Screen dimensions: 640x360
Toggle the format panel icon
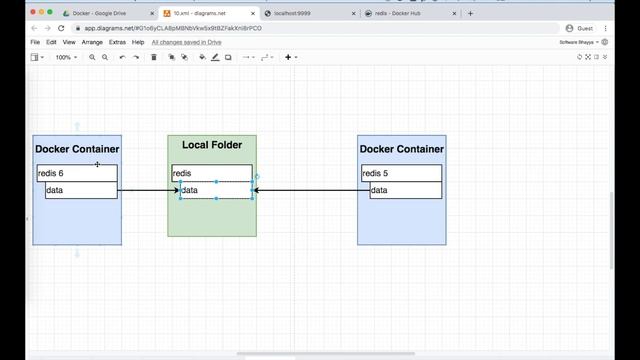[596, 57]
